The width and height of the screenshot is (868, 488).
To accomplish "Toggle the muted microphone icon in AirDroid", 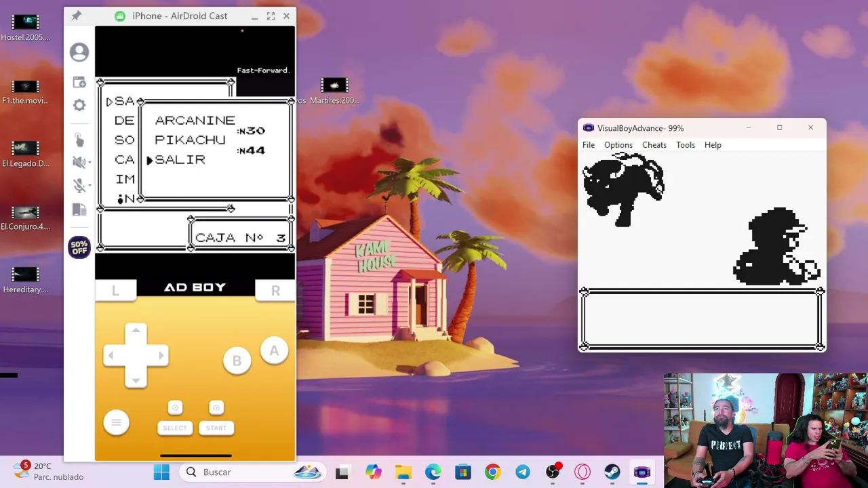I will pyautogui.click(x=78, y=185).
